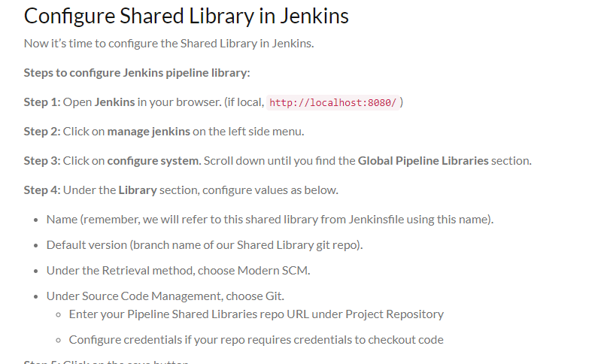Screen dimensions: 604x364
Task: Click 'Steps to configure Jenkins pipeline library:' subheading
Action: pos(137,73)
